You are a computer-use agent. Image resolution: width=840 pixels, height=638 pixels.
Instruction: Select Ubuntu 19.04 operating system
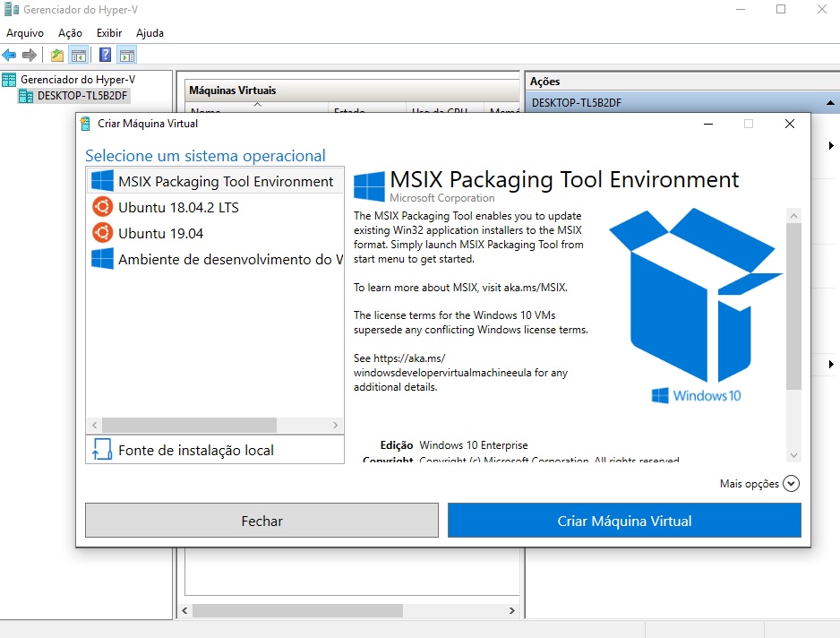coord(214,233)
